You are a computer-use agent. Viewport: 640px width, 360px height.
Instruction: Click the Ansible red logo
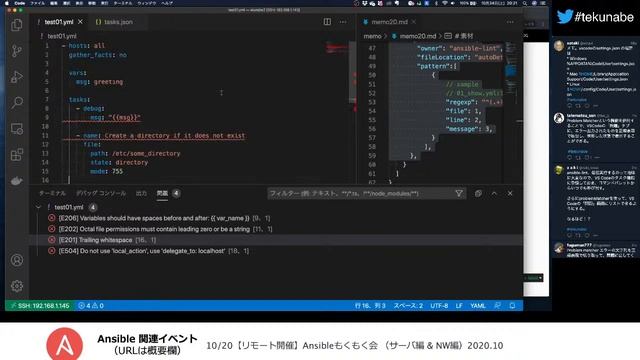tap(64, 345)
